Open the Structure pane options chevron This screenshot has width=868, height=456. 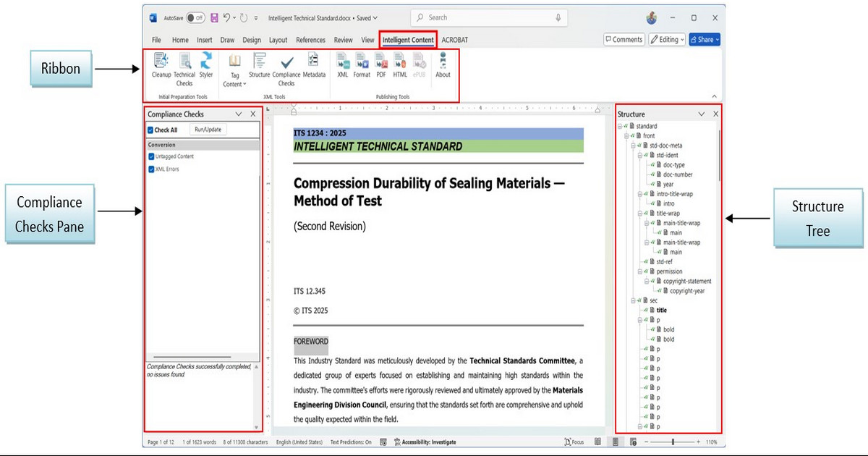(701, 114)
